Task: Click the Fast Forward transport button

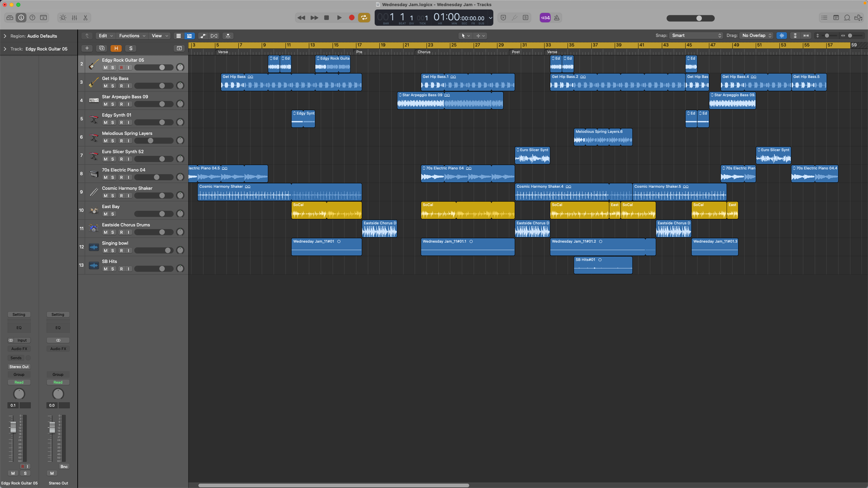Action: (314, 18)
